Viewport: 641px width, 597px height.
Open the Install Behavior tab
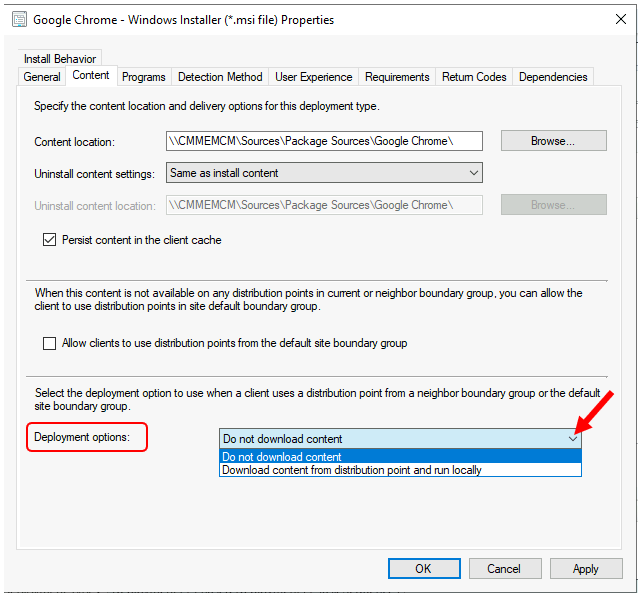tap(60, 59)
